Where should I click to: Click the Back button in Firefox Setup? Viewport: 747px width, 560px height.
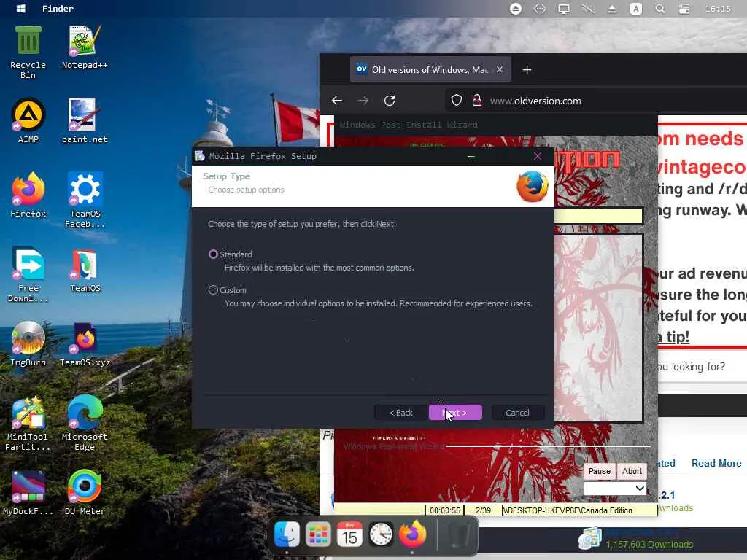400,413
